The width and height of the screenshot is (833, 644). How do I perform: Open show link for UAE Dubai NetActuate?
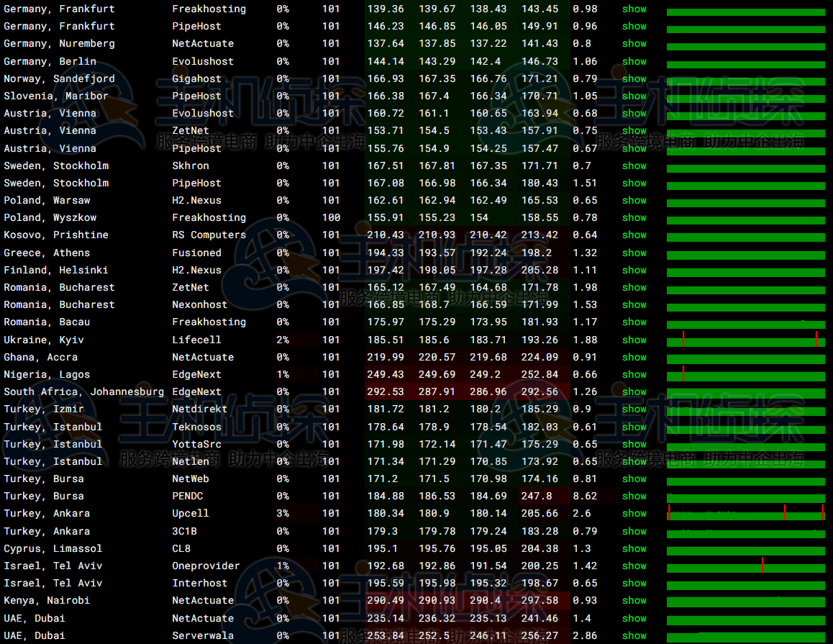[x=634, y=619]
